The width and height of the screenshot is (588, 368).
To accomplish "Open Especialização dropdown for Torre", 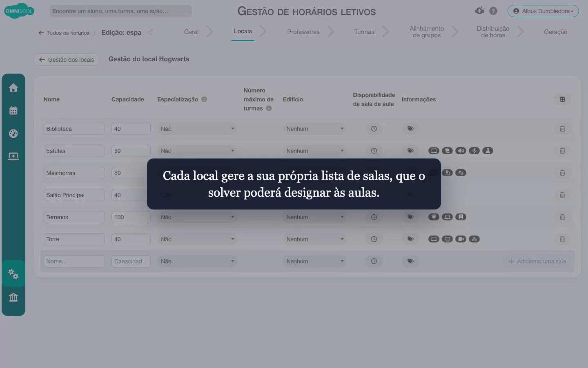I will [197, 239].
